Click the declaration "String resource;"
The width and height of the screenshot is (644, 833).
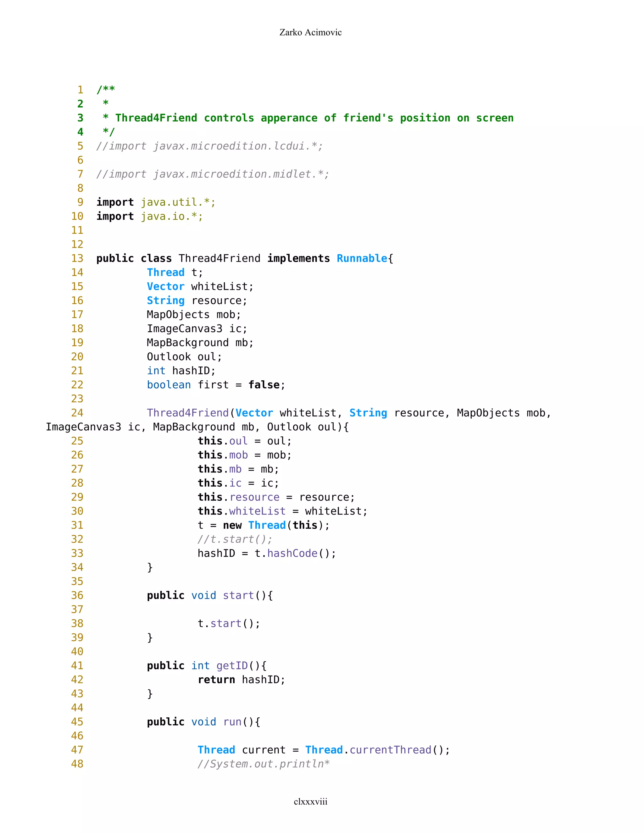(x=197, y=301)
